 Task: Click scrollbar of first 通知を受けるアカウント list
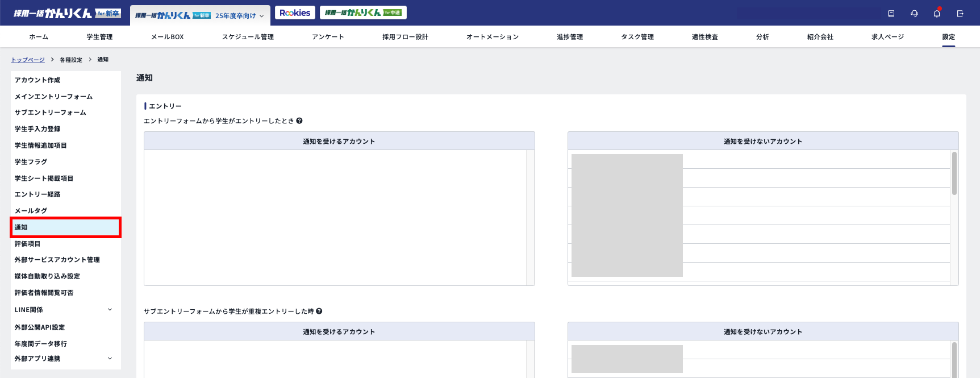pyautogui.click(x=530, y=218)
